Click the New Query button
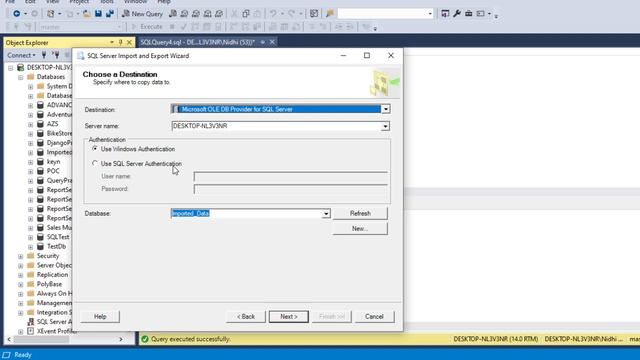 coord(142,14)
